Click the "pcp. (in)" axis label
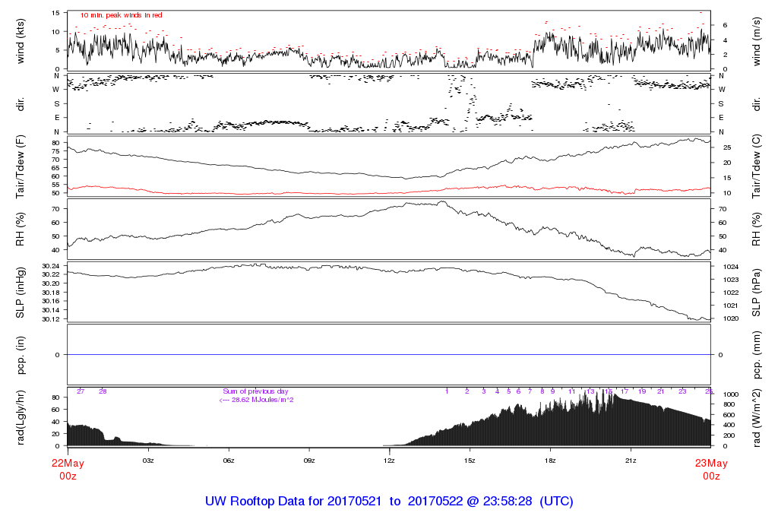This screenshot has width=778, height=532. (x=21, y=355)
